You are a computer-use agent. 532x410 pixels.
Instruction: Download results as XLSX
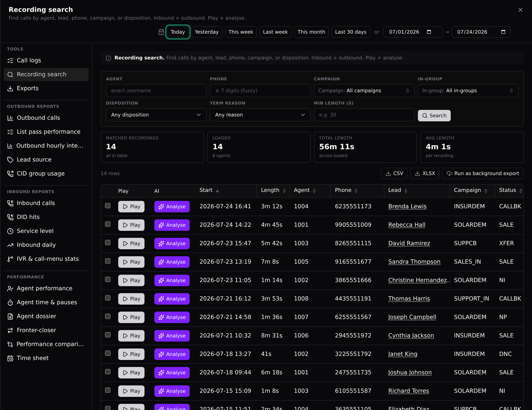click(425, 173)
